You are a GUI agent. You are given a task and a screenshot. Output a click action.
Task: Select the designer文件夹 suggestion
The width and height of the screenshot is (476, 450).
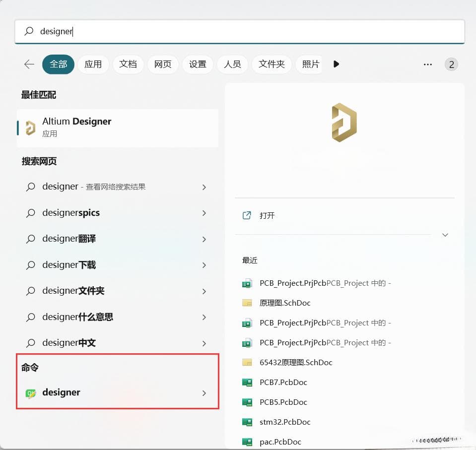click(118, 291)
